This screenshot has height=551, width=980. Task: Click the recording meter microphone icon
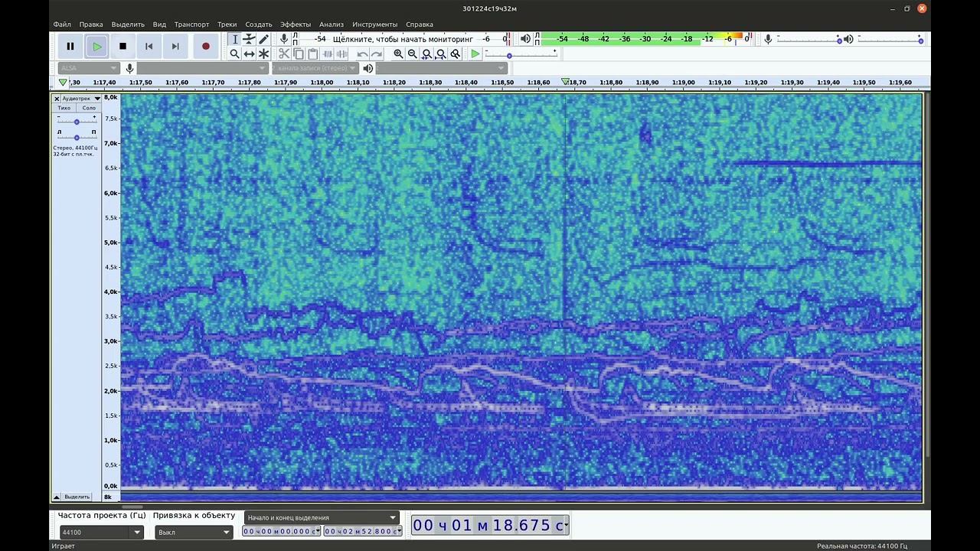(x=284, y=38)
